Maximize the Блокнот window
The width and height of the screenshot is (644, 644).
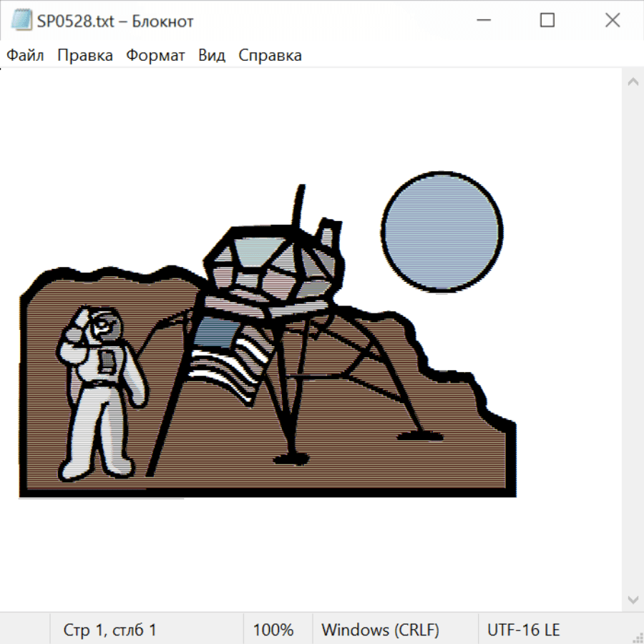pos(547,21)
